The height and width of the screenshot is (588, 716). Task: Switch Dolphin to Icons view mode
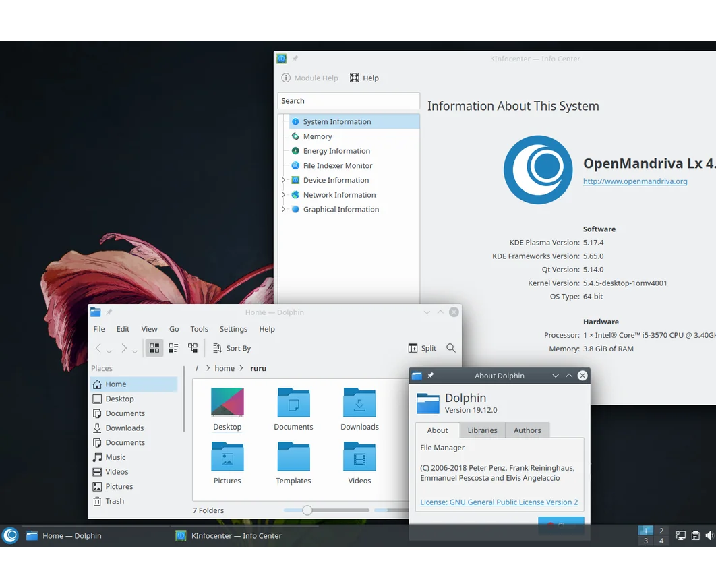(154, 348)
